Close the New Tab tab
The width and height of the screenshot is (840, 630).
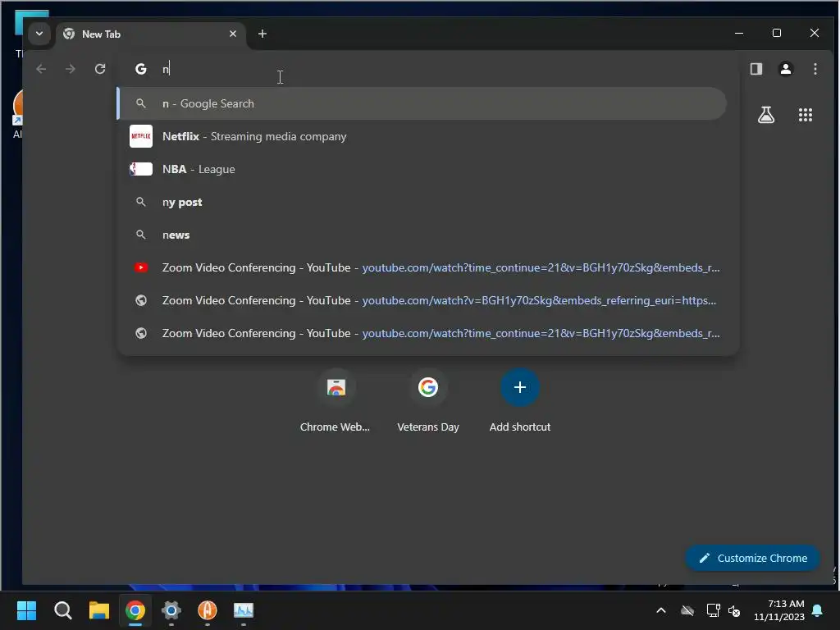[x=233, y=34]
